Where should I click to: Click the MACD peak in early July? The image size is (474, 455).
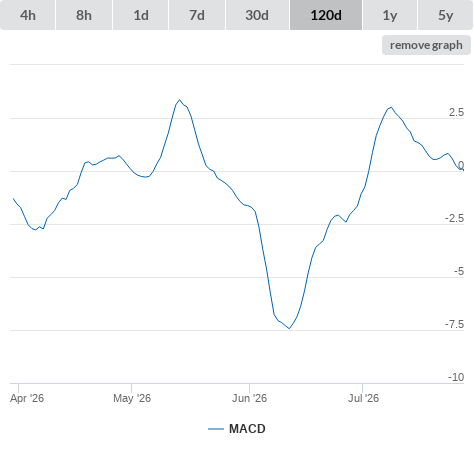(x=391, y=107)
